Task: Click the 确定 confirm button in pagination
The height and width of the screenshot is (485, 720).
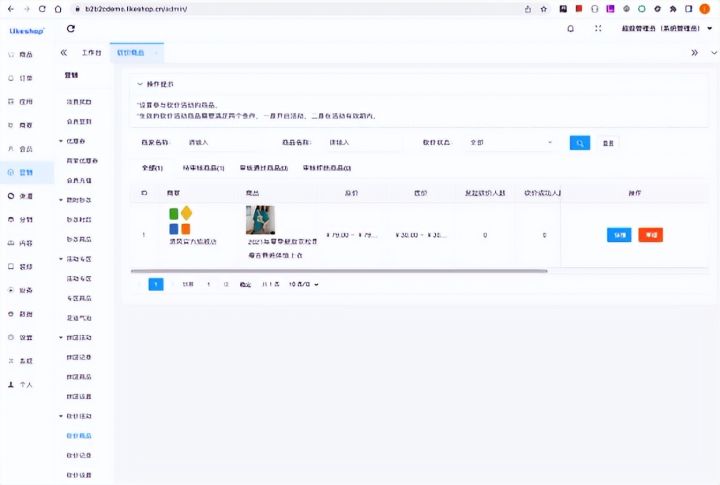Action: pyautogui.click(x=245, y=285)
